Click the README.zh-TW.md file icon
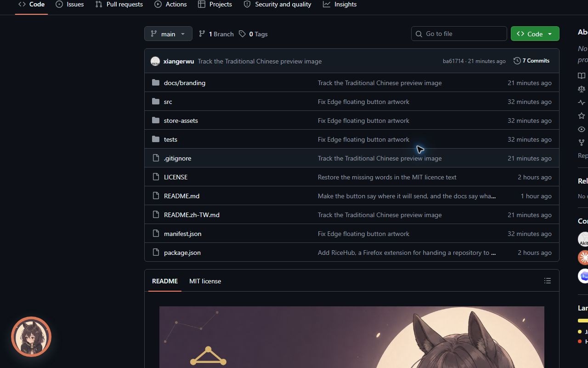Viewport: 588px width, 368px height. 156,215
